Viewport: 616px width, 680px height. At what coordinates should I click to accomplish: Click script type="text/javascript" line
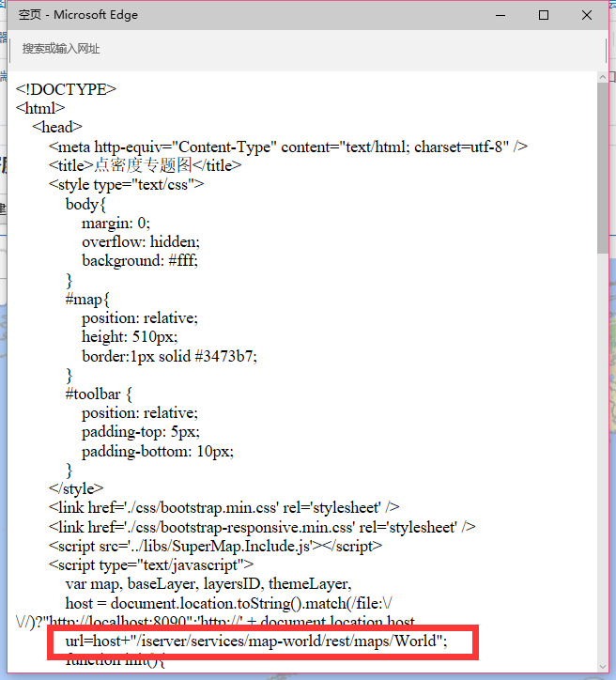pyautogui.click(x=151, y=565)
